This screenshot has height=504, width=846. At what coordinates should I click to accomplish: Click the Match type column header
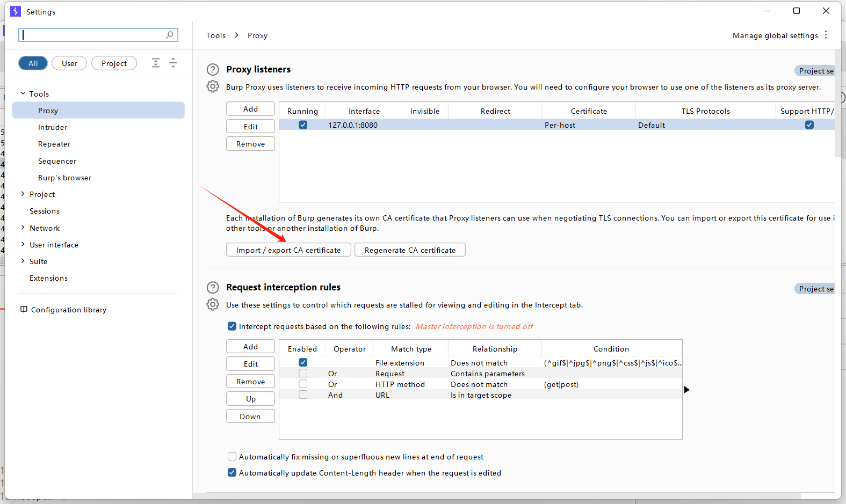pyautogui.click(x=411, y=349)
